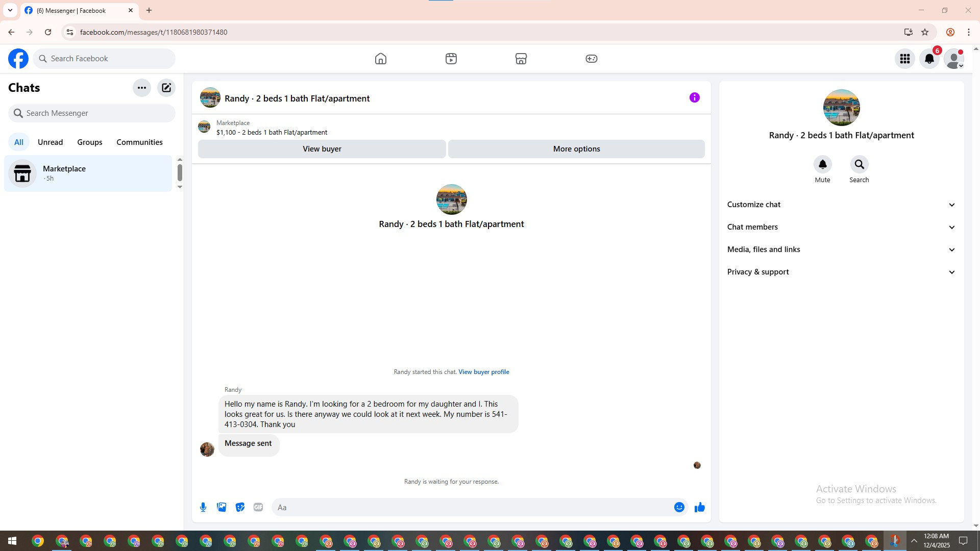
Task: Open new message compose icon
Action: (x=166, y=88)
